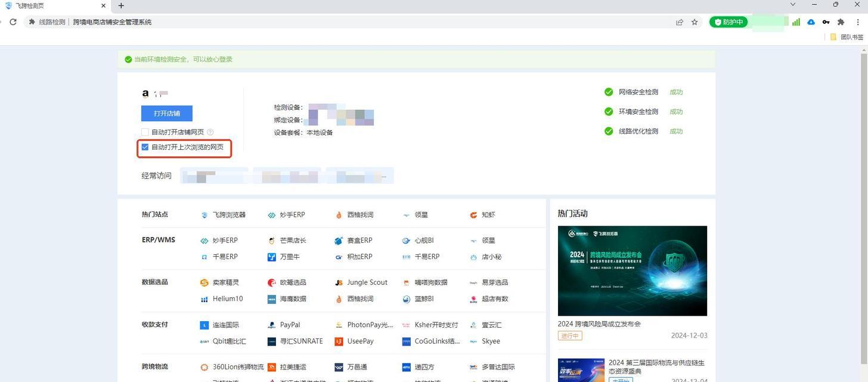
Task: Click the 卖家精灵 icon
Action: [x=204, y=282]
